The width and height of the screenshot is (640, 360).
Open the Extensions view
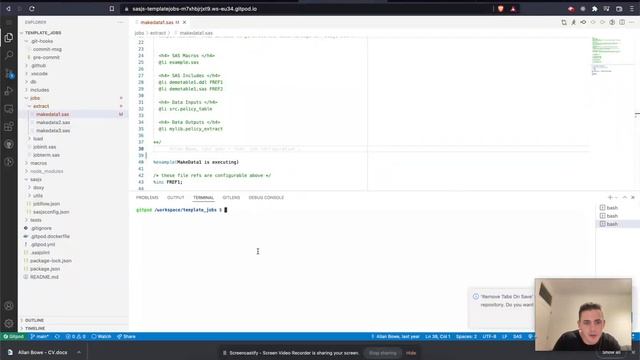[9, 127]
